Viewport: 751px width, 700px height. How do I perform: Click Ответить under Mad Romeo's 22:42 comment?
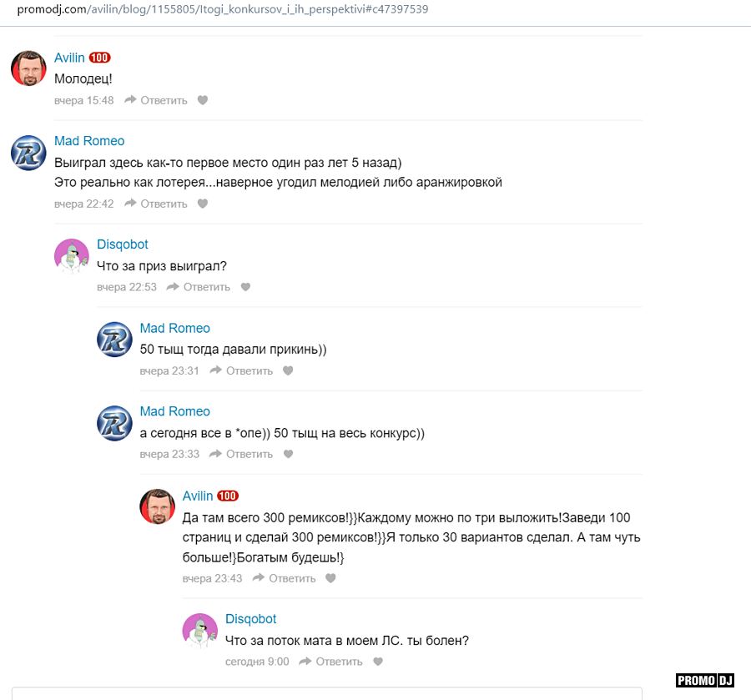point(156,204)
